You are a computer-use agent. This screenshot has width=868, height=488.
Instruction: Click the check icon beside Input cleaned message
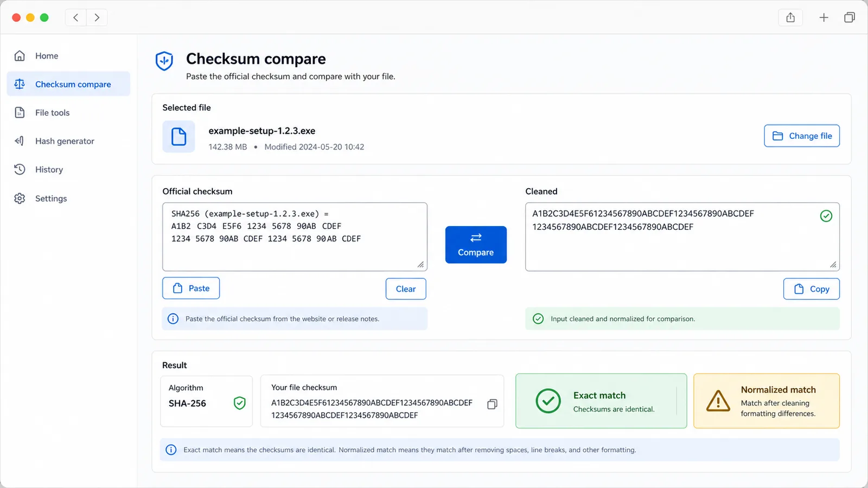click(x=538, y=319)
